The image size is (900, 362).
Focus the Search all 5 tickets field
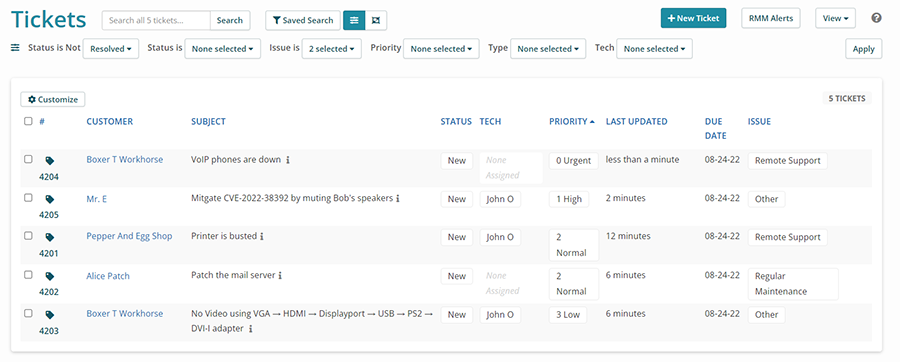156,20
